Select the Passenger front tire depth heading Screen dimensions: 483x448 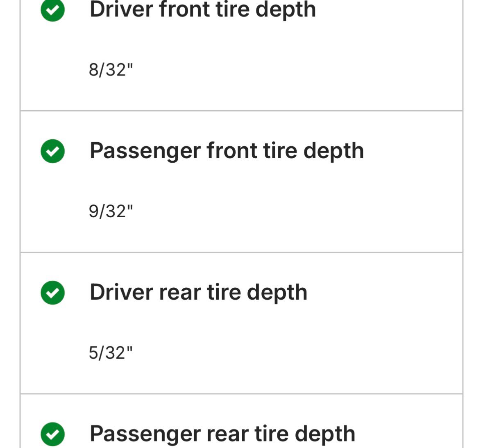click(x=227, y=150)
